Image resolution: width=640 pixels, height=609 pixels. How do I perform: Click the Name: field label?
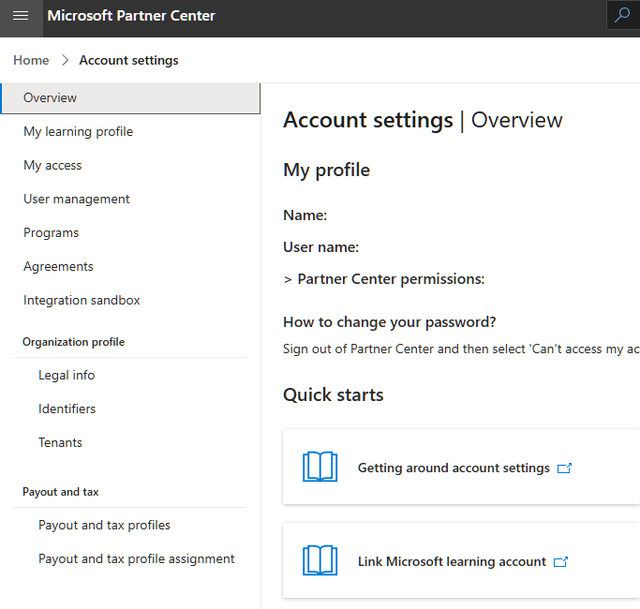click(305, 216)
